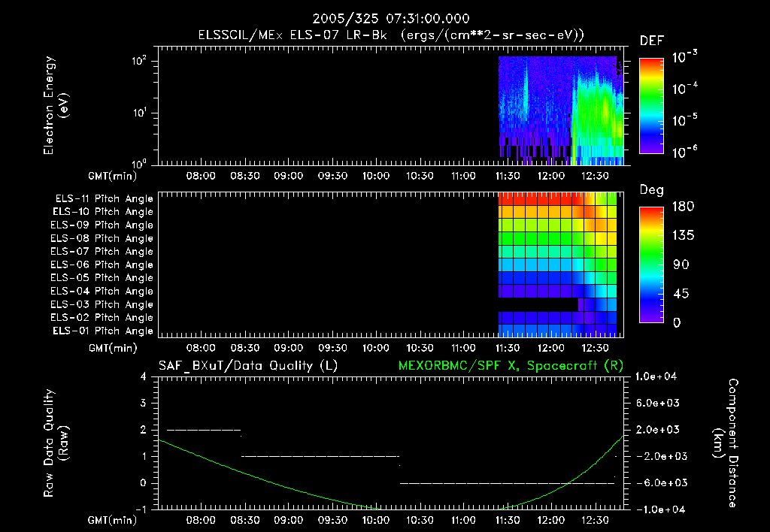Click the 90 value on Deg color scale
This screenshot has height=532, width=770.
[x=681, y=265]
